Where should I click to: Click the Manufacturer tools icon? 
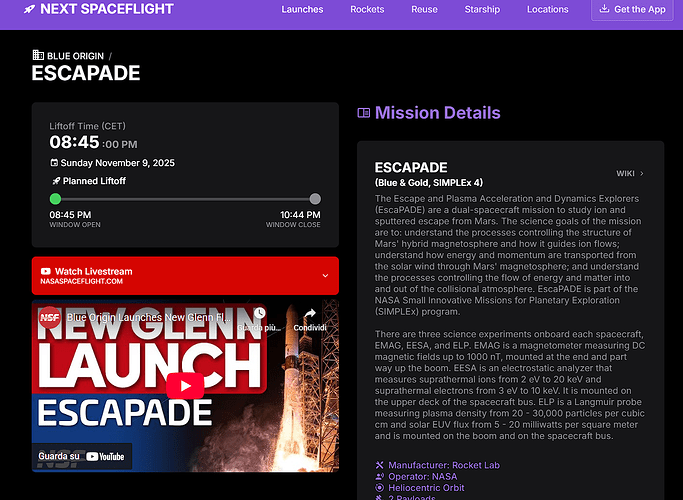[380, 465]
